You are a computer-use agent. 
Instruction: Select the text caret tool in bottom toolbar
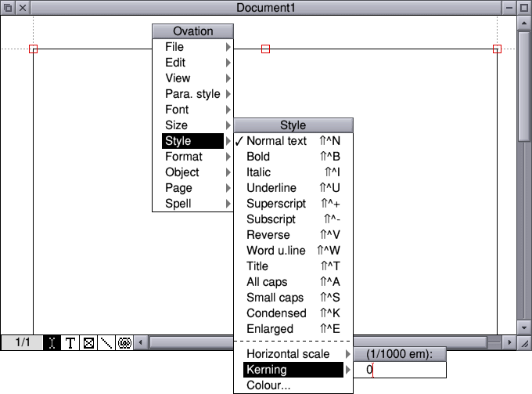(52, 343)
